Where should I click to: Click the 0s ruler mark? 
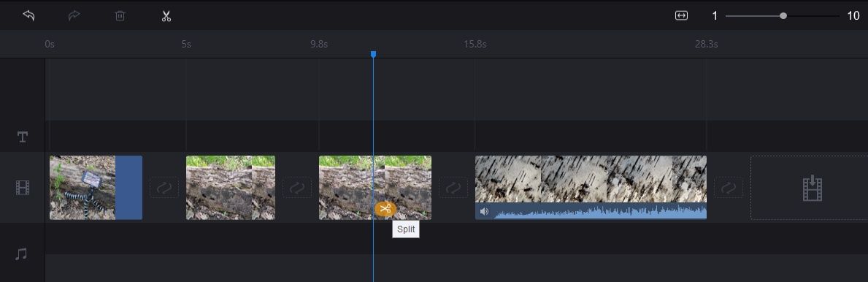click(x=50, y=45)
